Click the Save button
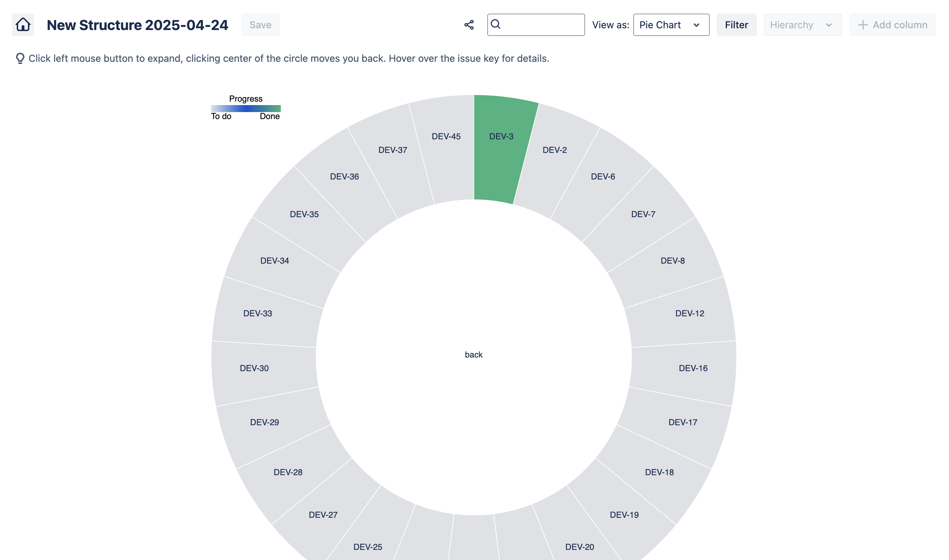Image resolution: width=949 pixels, height=560 pixels. point(260,25)
